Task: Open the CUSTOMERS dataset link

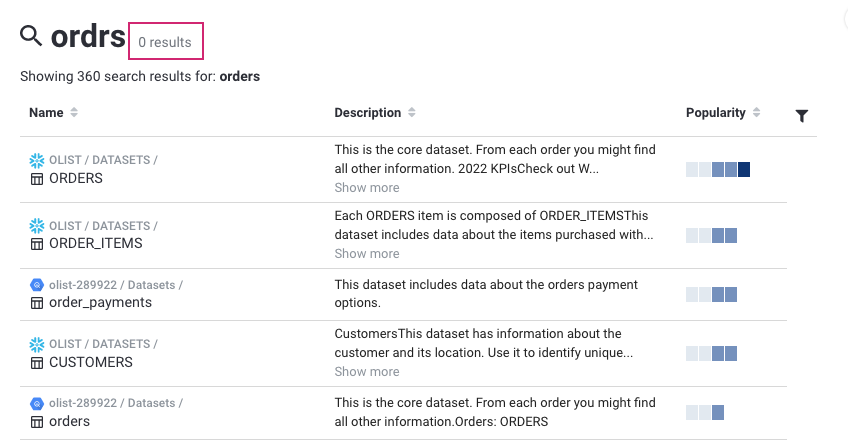Action: click(91, 362)
